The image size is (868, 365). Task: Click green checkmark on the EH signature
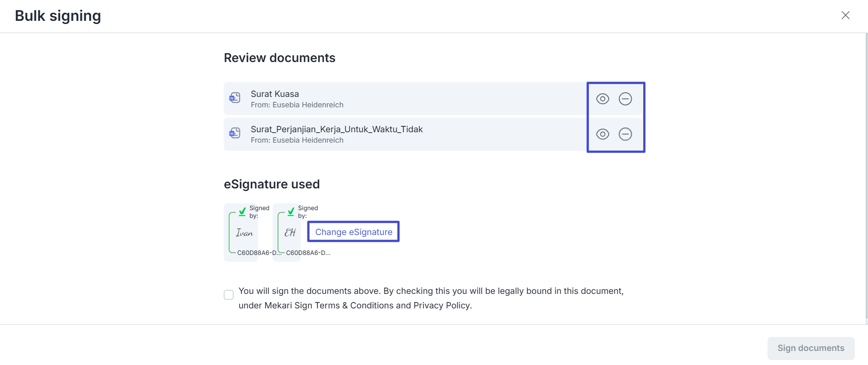[x=291, y=211]
